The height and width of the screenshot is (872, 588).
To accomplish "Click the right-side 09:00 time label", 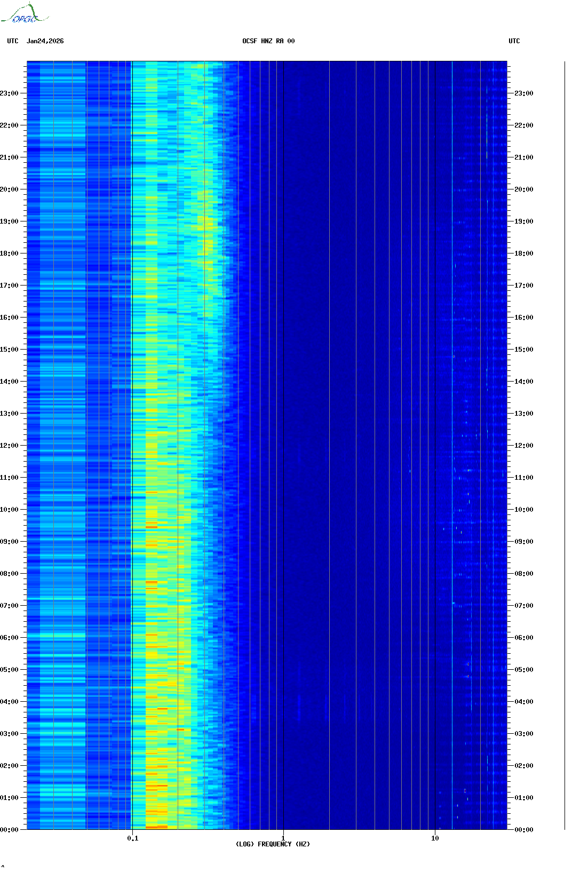I will [524, 542].
